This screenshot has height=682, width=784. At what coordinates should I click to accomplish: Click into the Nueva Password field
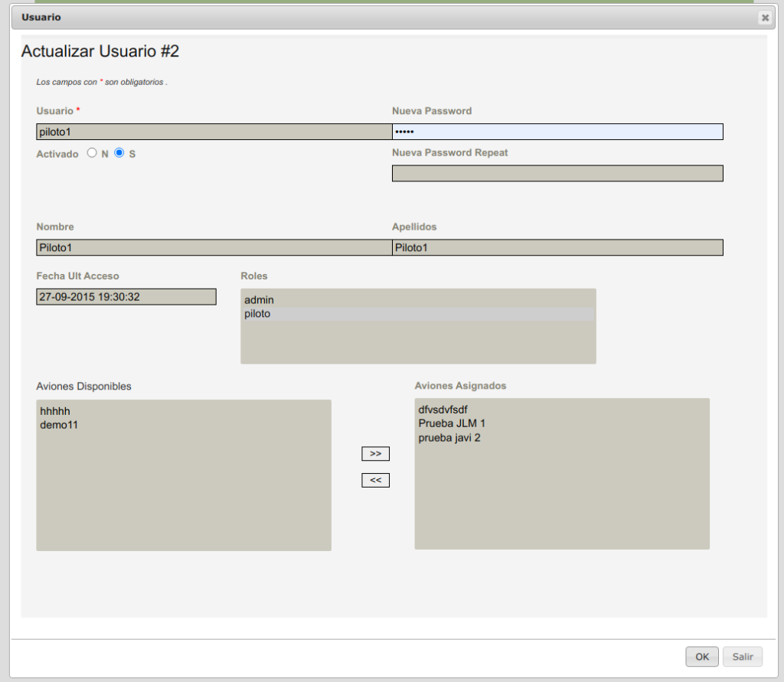[x=557, y=132]
